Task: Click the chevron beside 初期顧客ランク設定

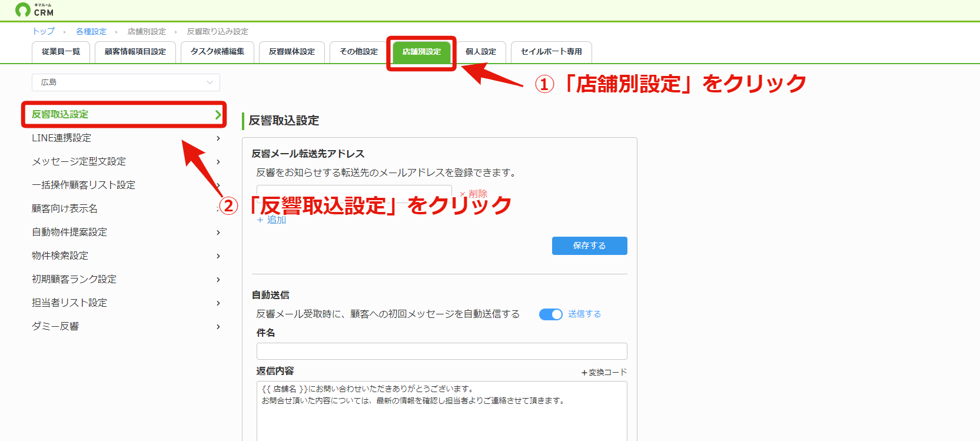Action: click(x=218, y=280)
